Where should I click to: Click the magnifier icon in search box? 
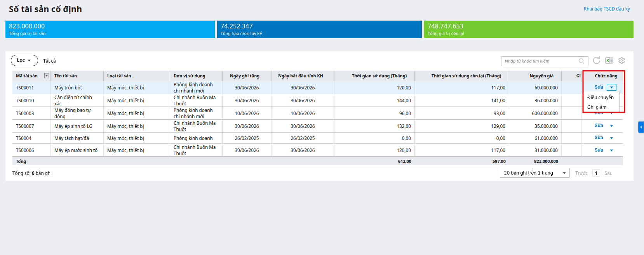pyautogui.click(x=581, y=61)
